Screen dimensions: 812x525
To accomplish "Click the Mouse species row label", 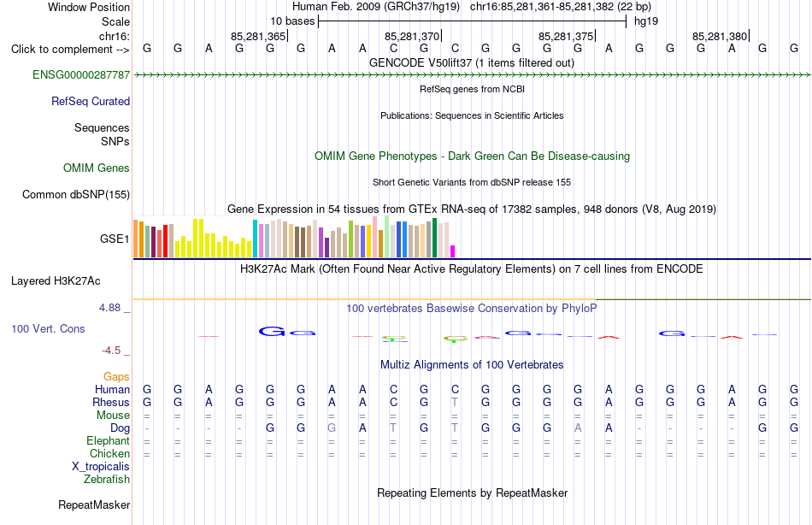I will point(113,416).
